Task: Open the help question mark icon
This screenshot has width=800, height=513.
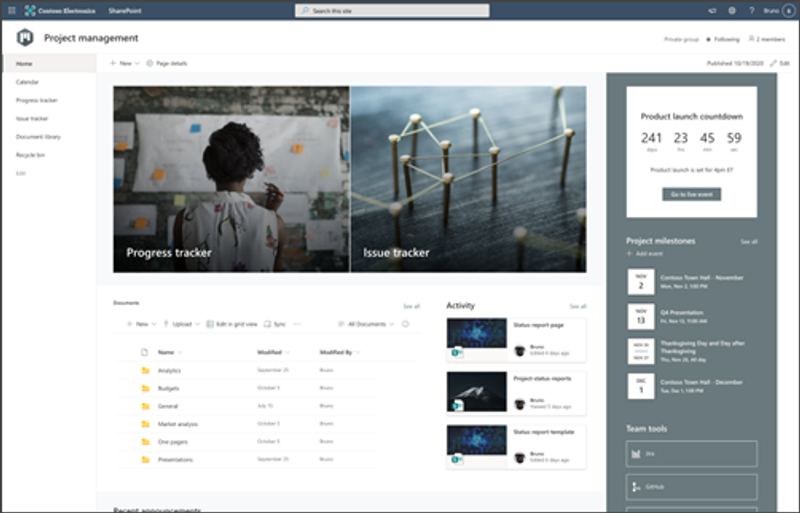Action: [751, 10]
